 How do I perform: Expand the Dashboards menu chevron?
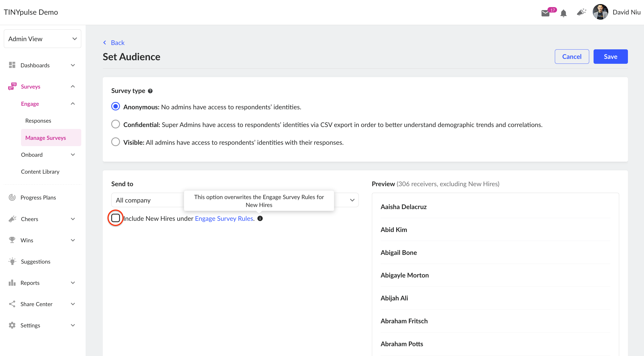(x=73, y=65)
